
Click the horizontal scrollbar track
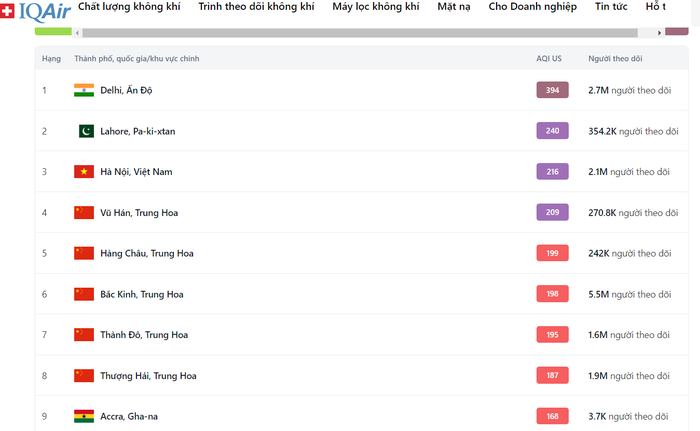360,33
